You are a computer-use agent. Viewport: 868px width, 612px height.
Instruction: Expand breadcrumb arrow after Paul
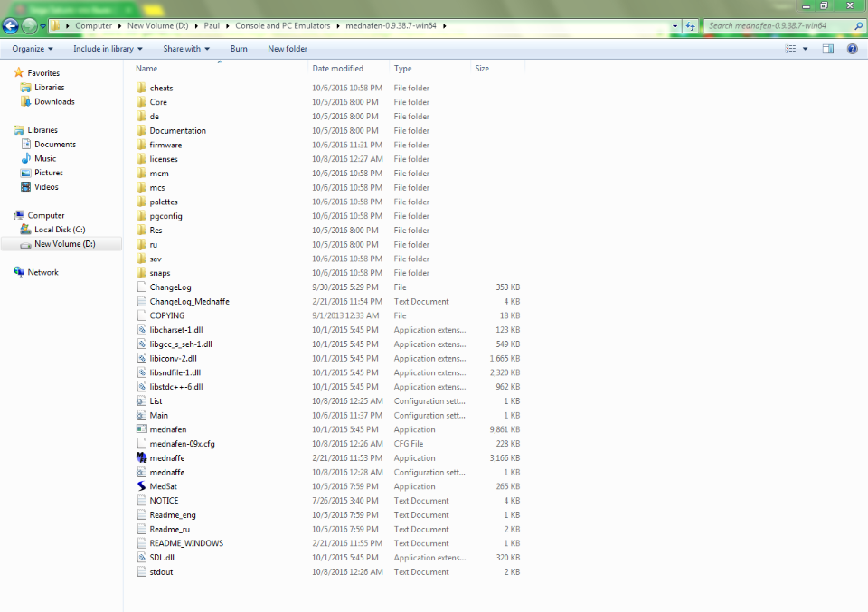[x=227, y=26]
